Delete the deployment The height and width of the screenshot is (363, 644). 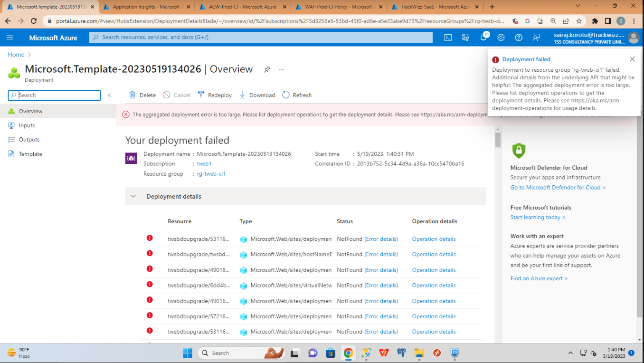click(142, 95)
